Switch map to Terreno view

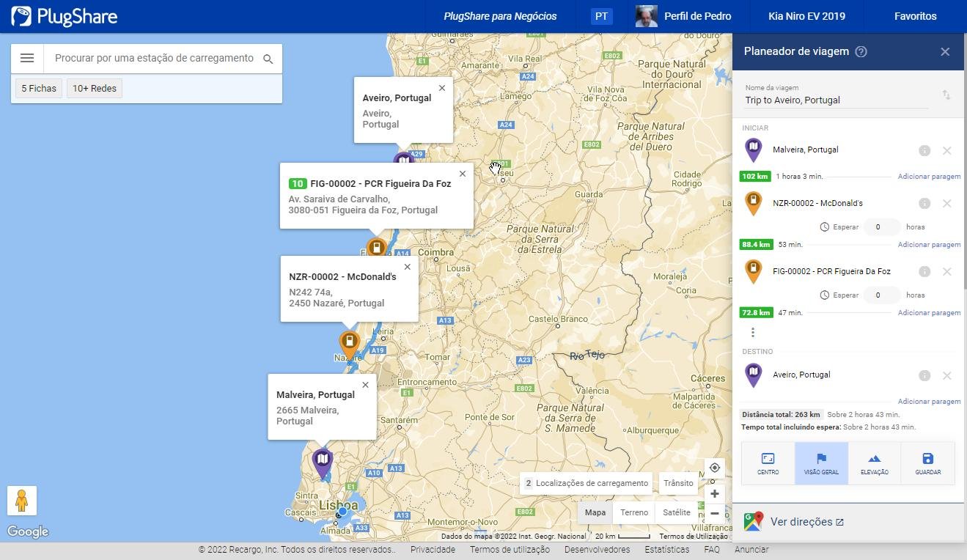pos(634,512)
